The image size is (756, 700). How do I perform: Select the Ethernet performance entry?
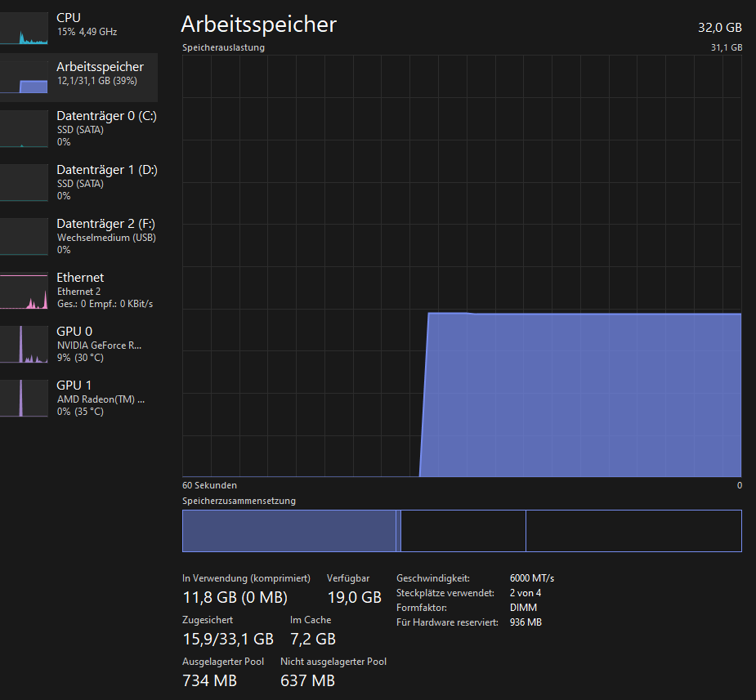point(78,291)
